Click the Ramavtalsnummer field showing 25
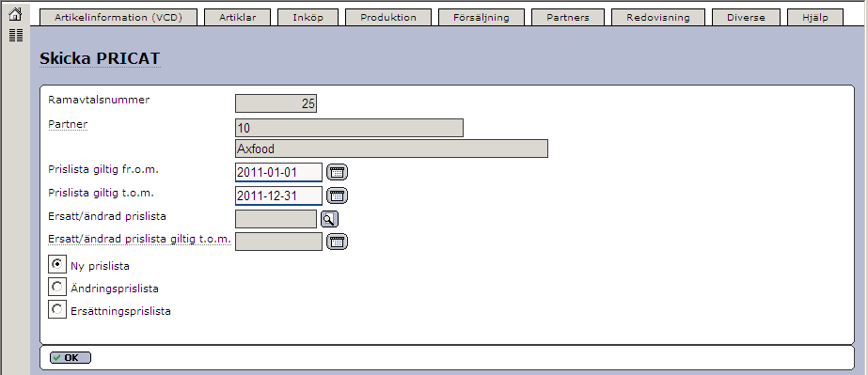The width and height of the screenshot is (868, 375). (x=276, y=103)
